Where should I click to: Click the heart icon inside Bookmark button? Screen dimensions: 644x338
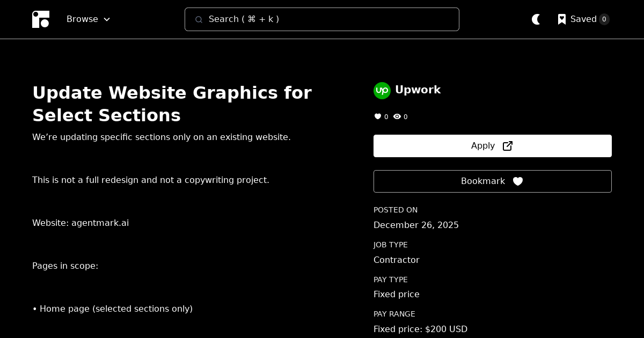(x=518, y=181)
